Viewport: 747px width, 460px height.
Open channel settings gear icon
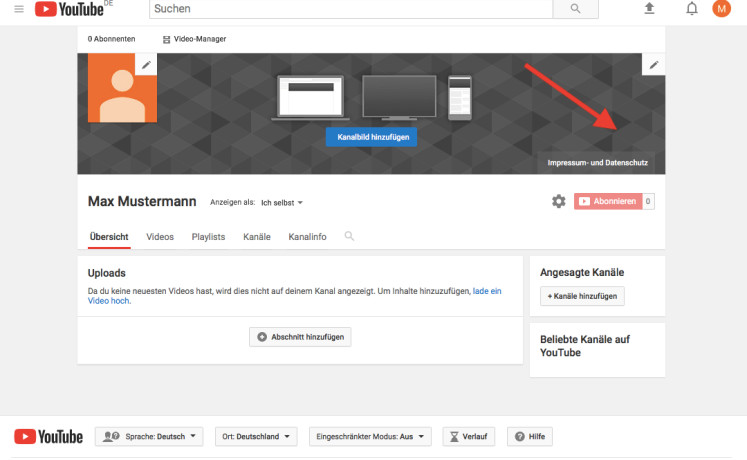[x=558, y=201]
